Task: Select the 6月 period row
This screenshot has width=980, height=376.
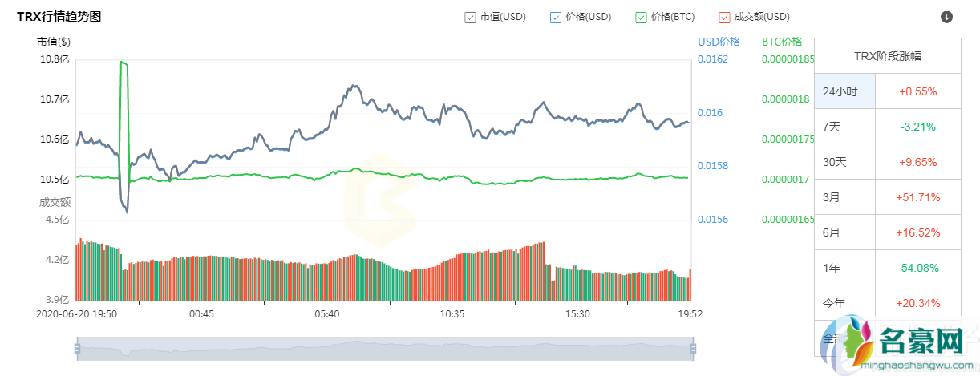Action: point(887,232)
